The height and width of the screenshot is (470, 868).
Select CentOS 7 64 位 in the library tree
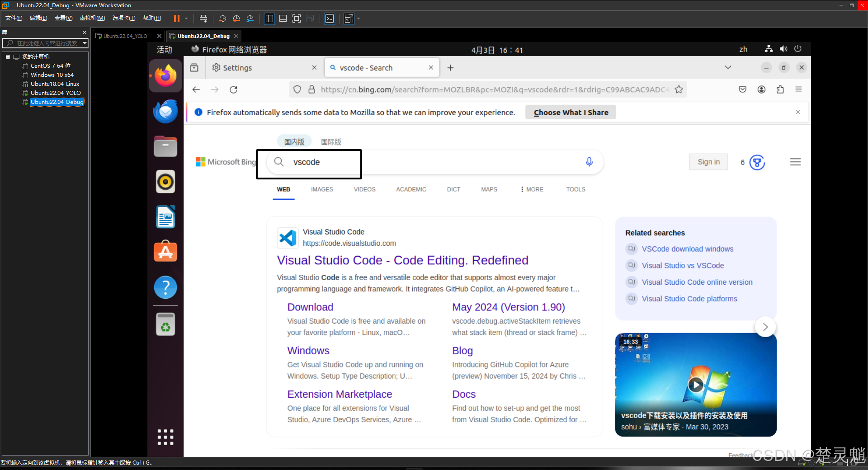click(51, 66)
